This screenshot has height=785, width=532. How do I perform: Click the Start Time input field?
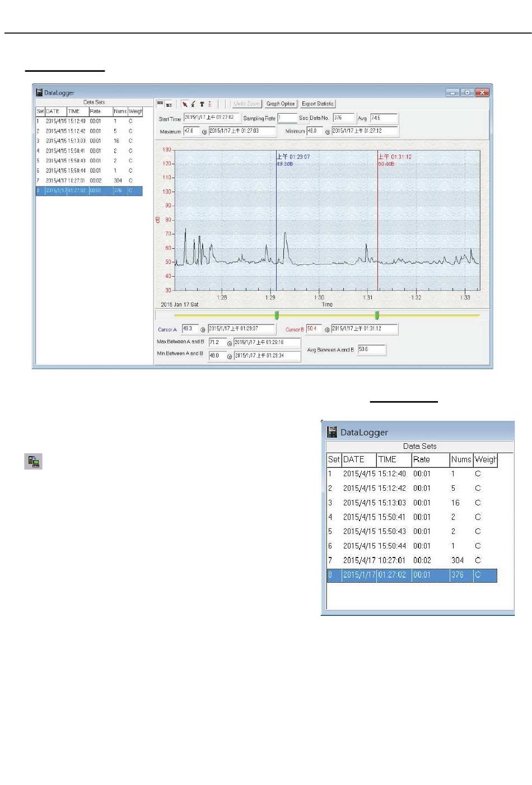(x=212, y=118)
